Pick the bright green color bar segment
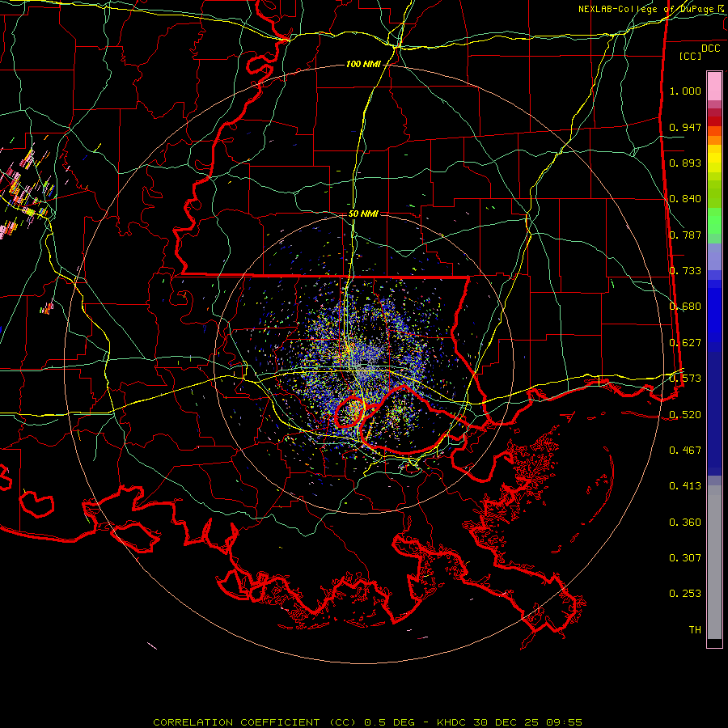This screenshot has height=728, width=728. coord(714,221)
